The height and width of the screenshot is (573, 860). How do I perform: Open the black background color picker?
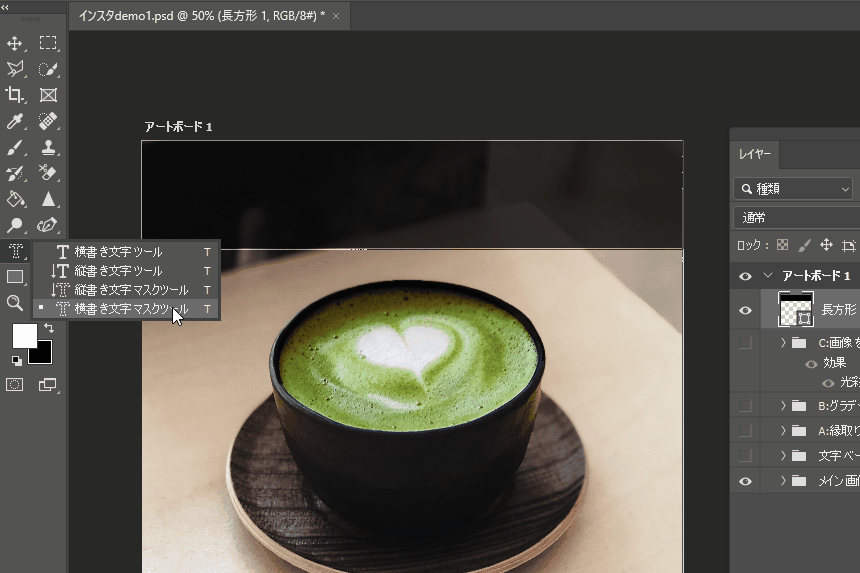click(44, 356)
